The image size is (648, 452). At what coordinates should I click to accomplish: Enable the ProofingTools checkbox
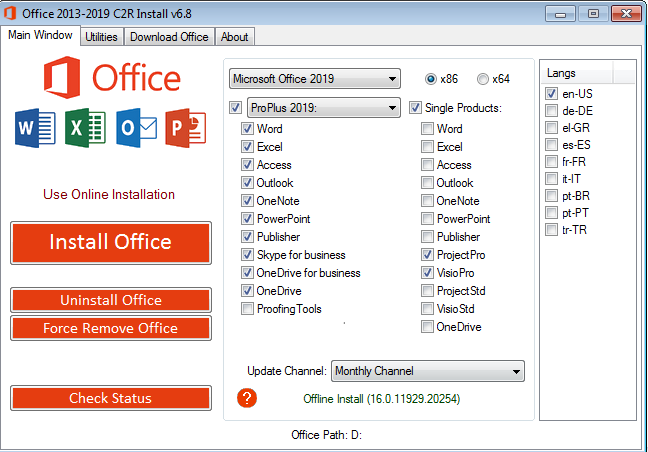coord(247,309)
